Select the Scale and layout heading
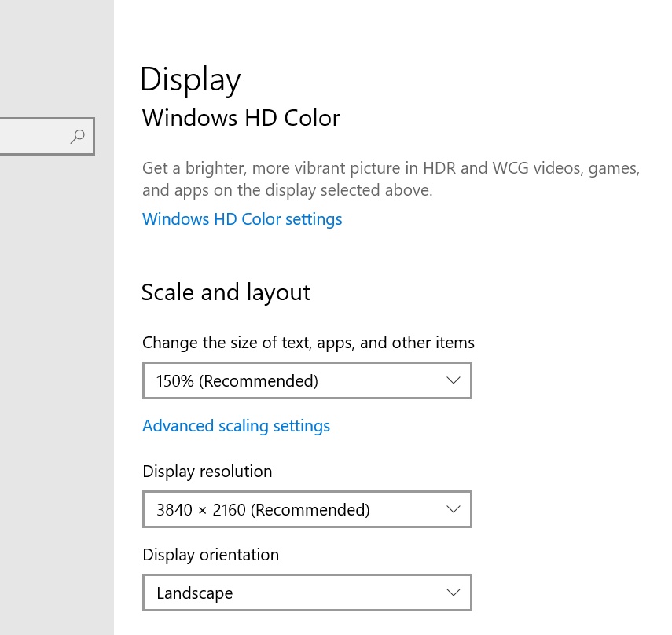672x635 pixels. pyautogui.click(x=226, y=293)
